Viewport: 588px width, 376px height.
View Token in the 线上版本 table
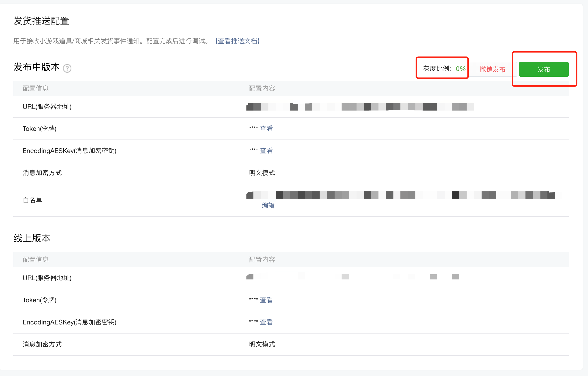pos(266,300)
